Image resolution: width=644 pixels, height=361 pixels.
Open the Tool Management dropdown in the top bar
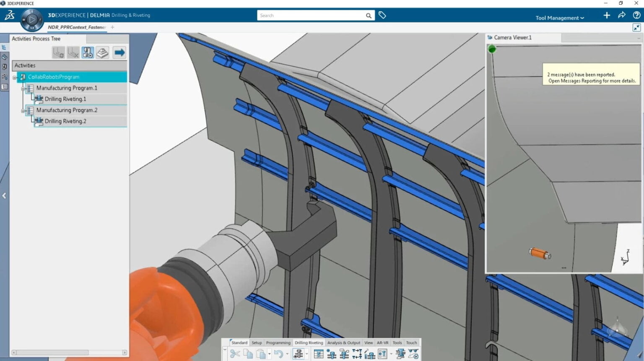coord(559,18)
